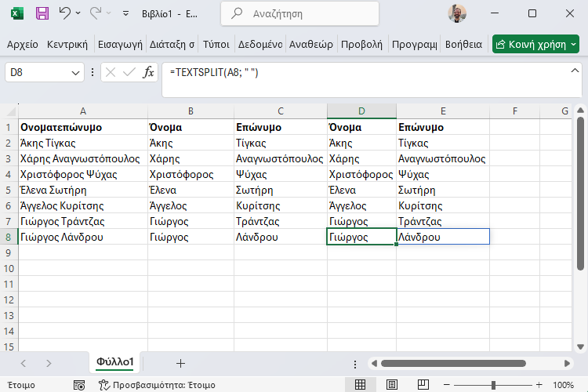Image resolution: width=588 pixels, height=392 pixels.
Task: Select cell Τράντζας in column E
Action: [x=443, y=221]
